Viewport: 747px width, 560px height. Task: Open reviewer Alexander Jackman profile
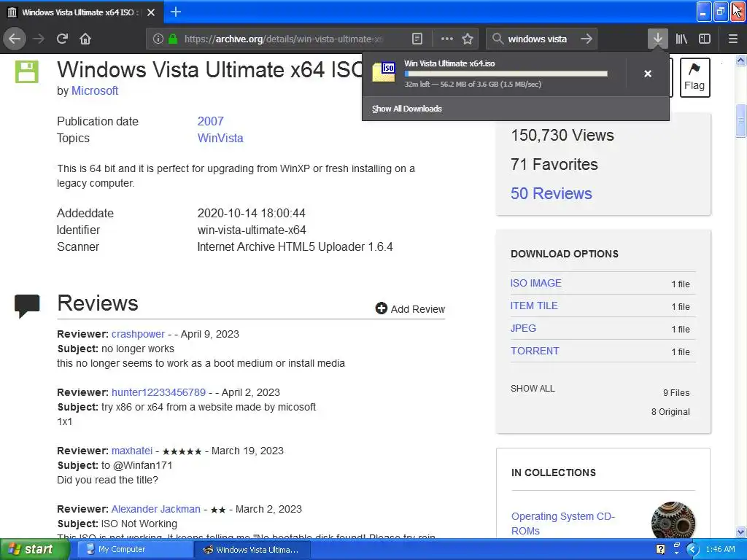[155, 509]
